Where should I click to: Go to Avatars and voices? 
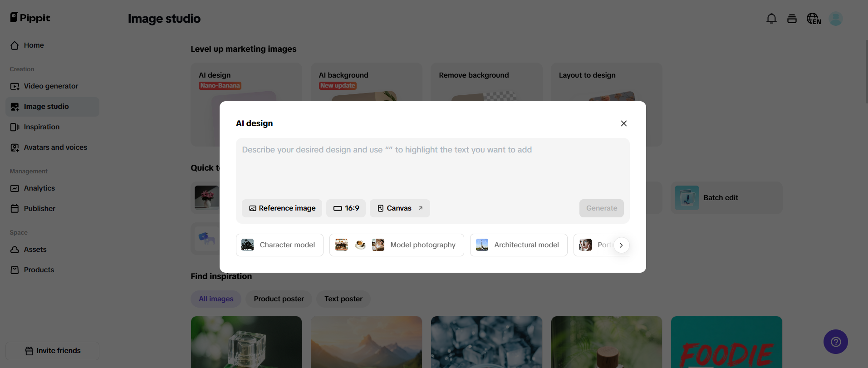pos(55,147)
